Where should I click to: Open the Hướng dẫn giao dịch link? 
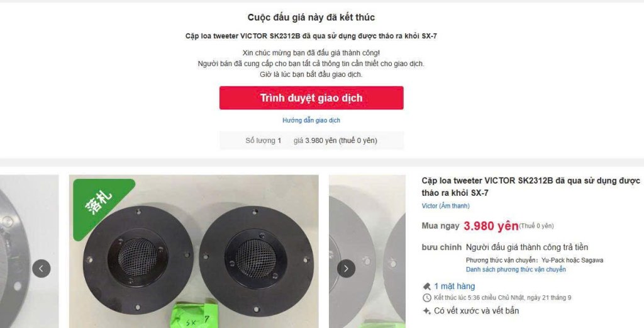[x=311, y=120]
